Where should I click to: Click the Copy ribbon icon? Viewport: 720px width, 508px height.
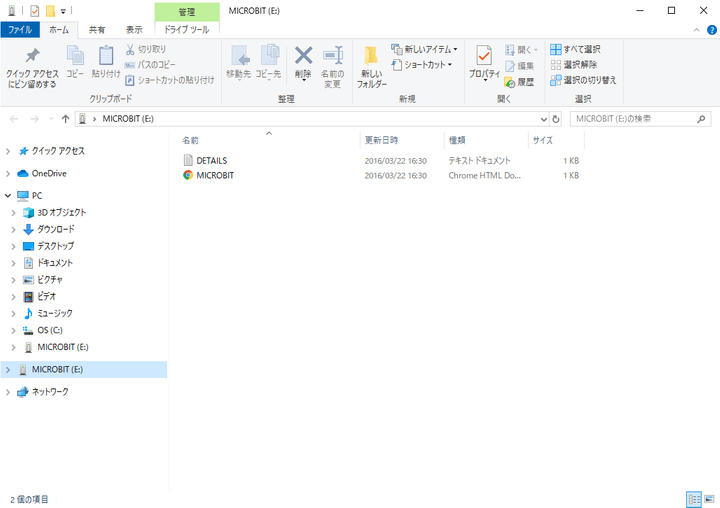[75, 62]
